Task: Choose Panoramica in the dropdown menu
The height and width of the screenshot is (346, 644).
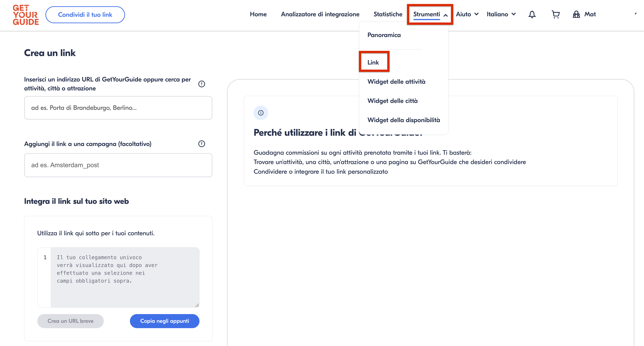Action: coord(384,35)
